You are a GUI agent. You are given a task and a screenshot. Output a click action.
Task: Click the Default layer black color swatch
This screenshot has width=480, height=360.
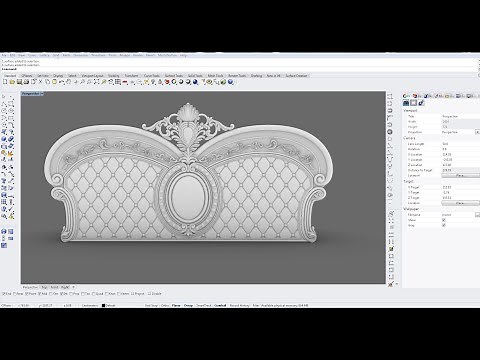[x=103, y=305]
